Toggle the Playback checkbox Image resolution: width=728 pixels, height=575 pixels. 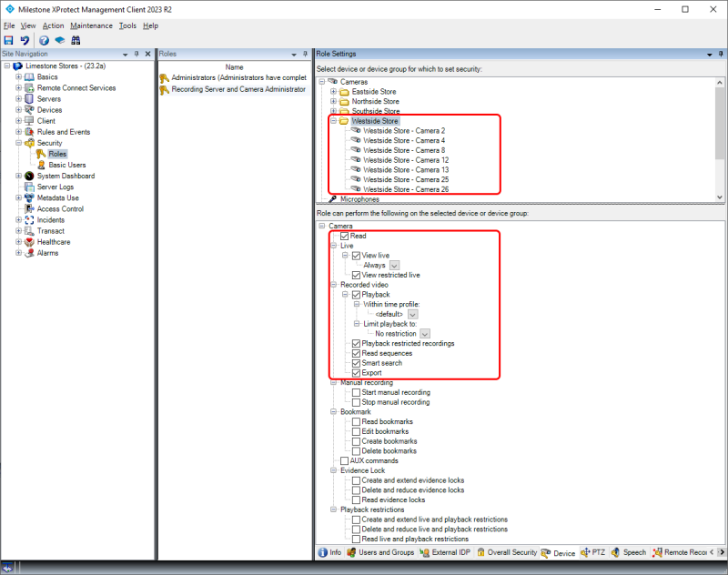click(356, 295)
